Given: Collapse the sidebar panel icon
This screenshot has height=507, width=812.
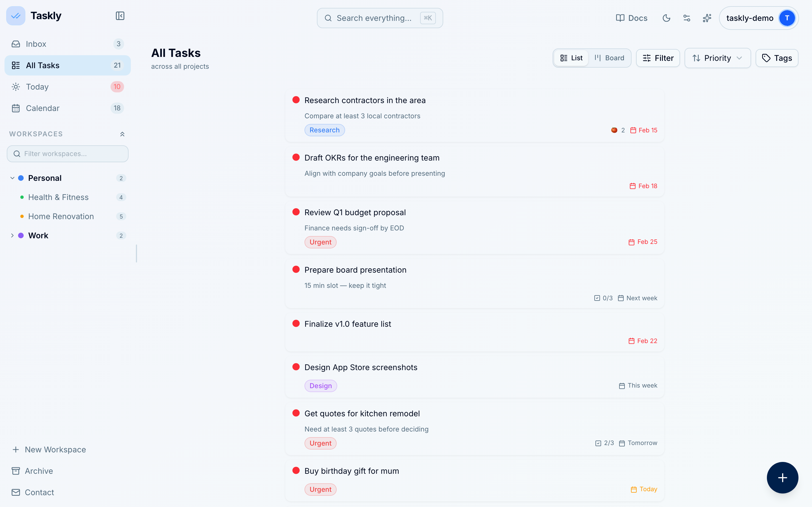Looking at the screenshot, I should click(x=120, y=16).
